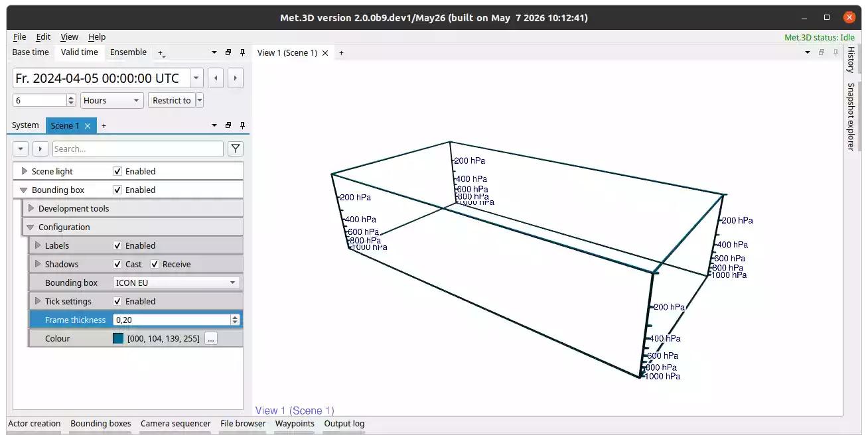The width and height of the screenshot is (868, 441).
Task: Pin the View 1 area
Action: [x=835, y=52]
